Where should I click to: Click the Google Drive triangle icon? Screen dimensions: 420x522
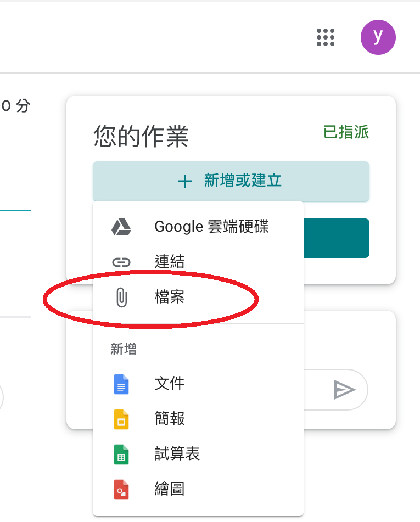(121, 227)
